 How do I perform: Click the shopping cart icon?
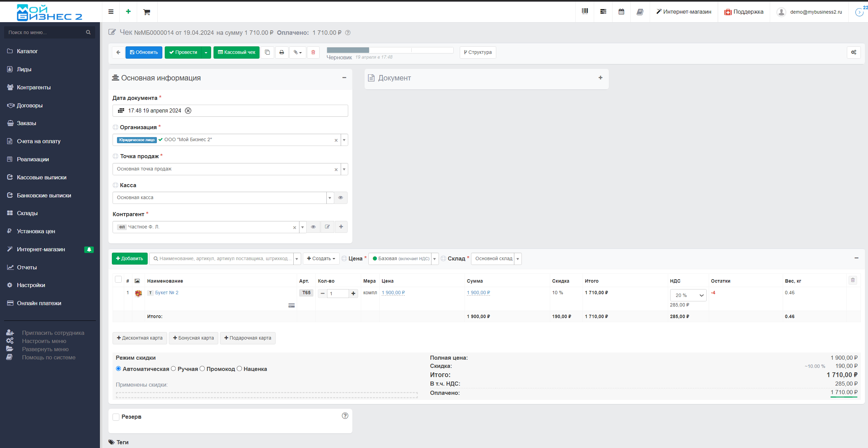coord(147,12)
